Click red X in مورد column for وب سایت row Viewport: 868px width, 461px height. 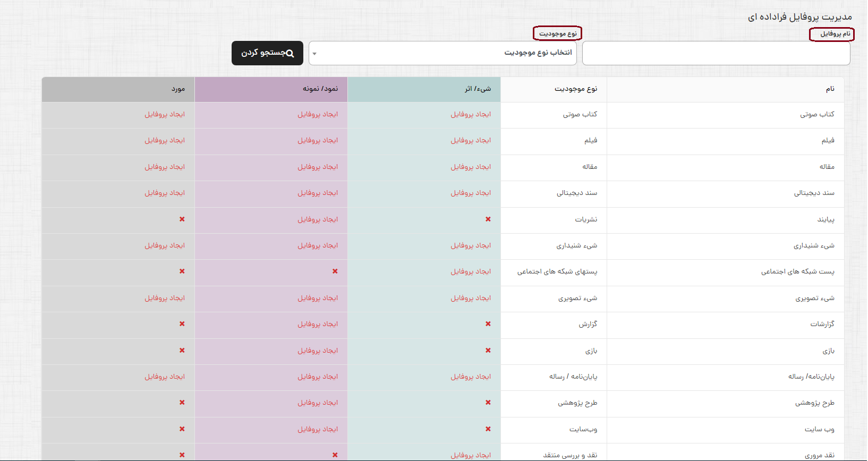[182, 429]
